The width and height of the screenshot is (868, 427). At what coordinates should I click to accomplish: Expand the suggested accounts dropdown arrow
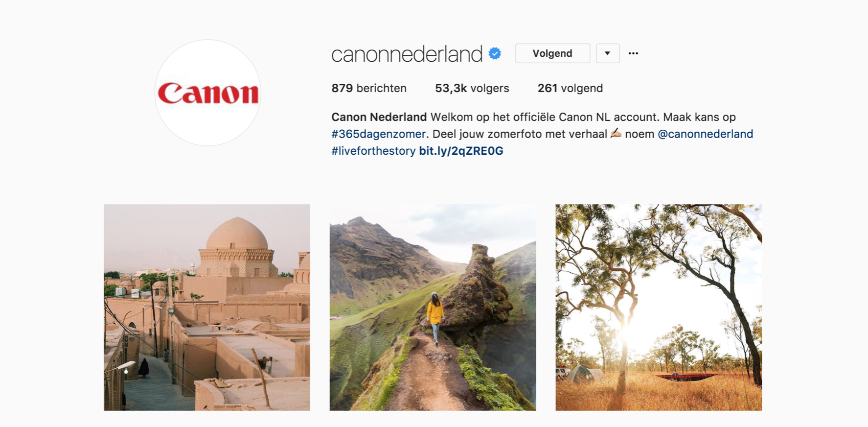608,53
